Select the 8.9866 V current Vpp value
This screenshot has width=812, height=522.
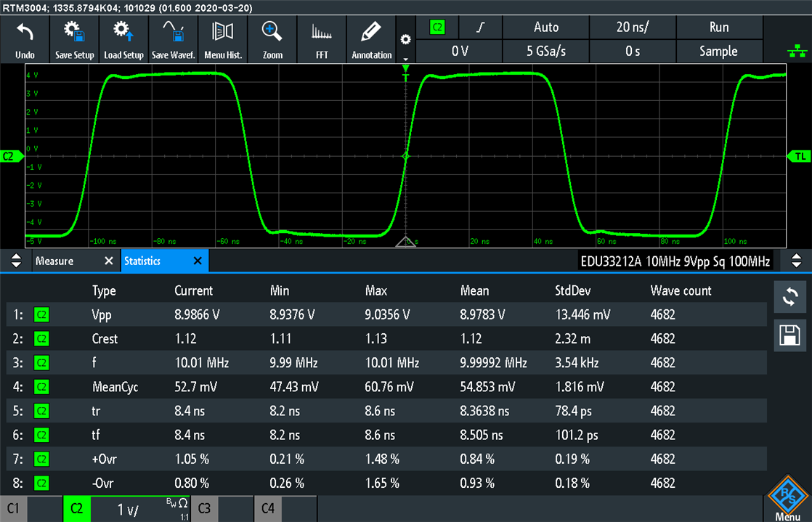pyautogui.click(x=198, y=314)
